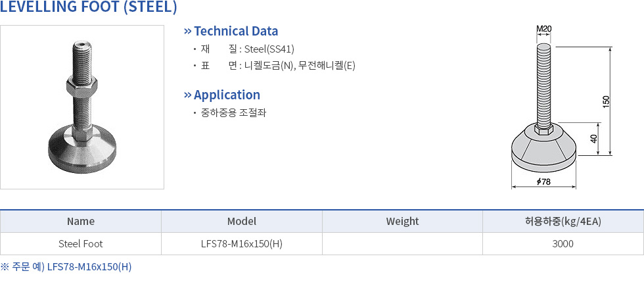Click the ø78 base diameter label

coord(543,182)
